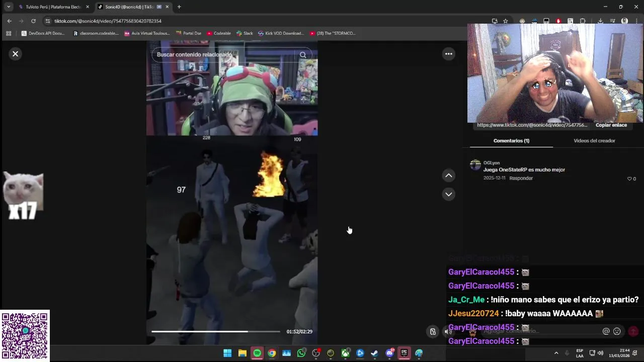This screenshot has height=362, width=644.
Task: Click the red post-comment arrow button
Action: [x=633, y=331]
